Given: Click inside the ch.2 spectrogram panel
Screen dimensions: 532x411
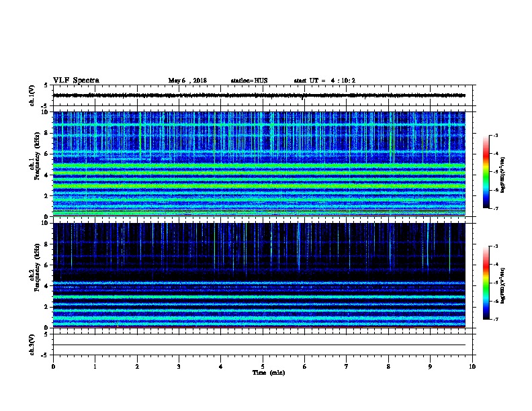Looking at the screenshot, I should pos(259,275).
